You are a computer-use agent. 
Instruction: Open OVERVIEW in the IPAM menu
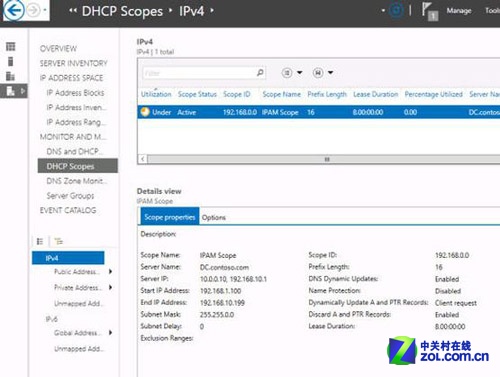click(x=58, y=49)
